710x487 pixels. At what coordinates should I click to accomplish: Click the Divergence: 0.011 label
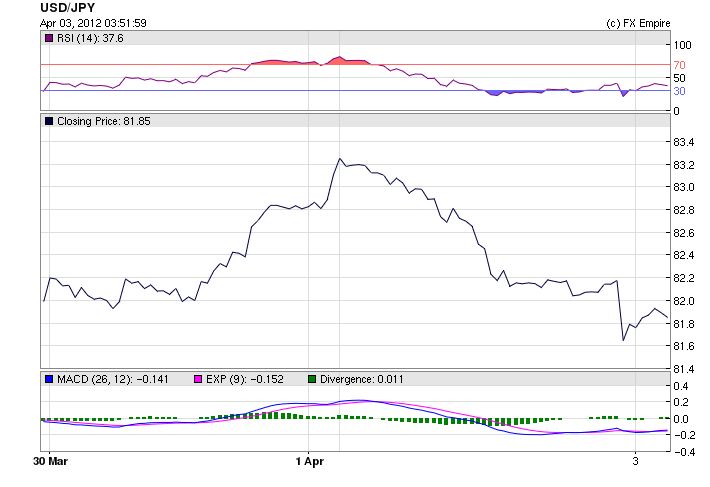pos(361,379)
